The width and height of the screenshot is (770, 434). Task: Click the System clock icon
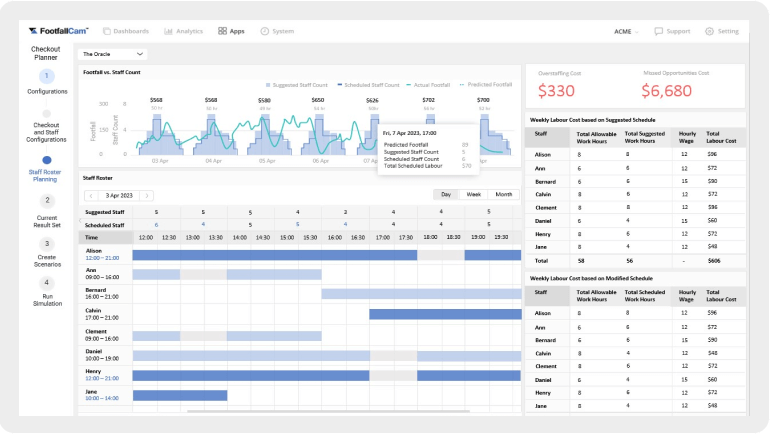point(265,31)
